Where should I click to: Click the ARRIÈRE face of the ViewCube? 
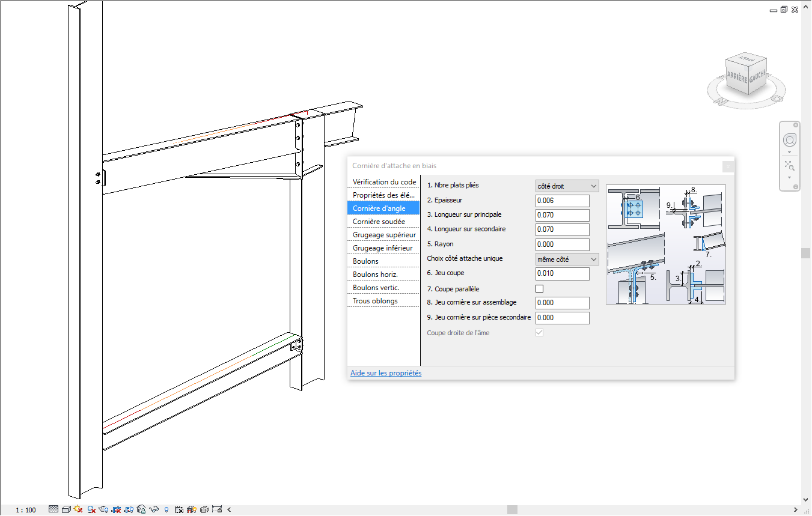736,77
